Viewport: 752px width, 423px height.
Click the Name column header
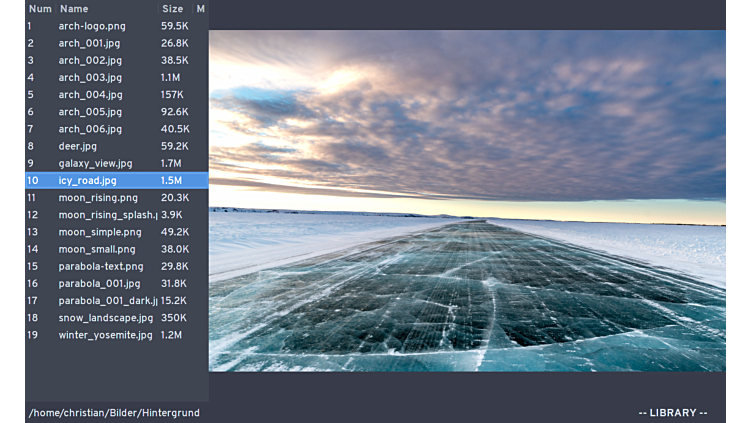coord(74,9)
